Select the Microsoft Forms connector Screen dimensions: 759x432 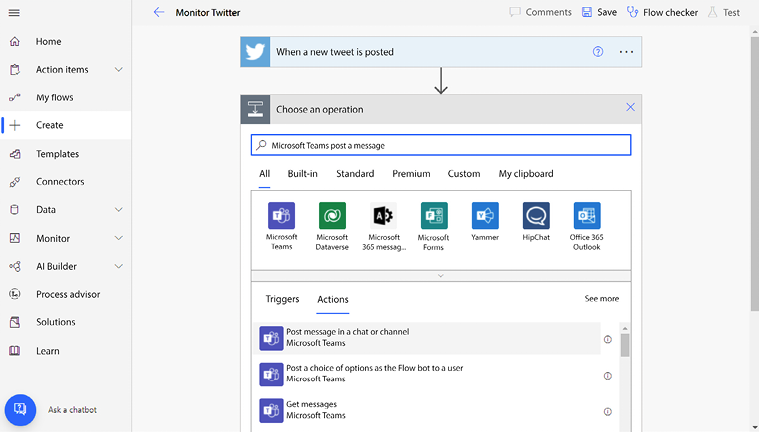pyautogui.click(x=434, y=226)
